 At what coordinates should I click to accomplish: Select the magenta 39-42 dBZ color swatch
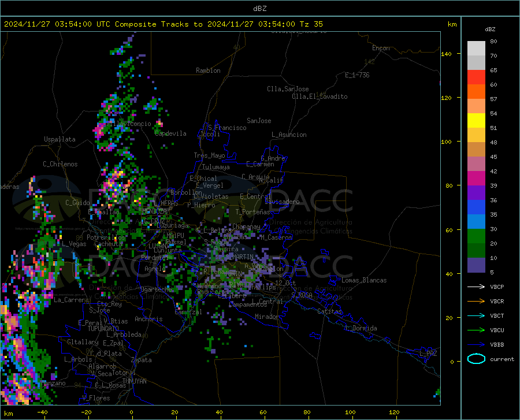[x=476, y=179]
